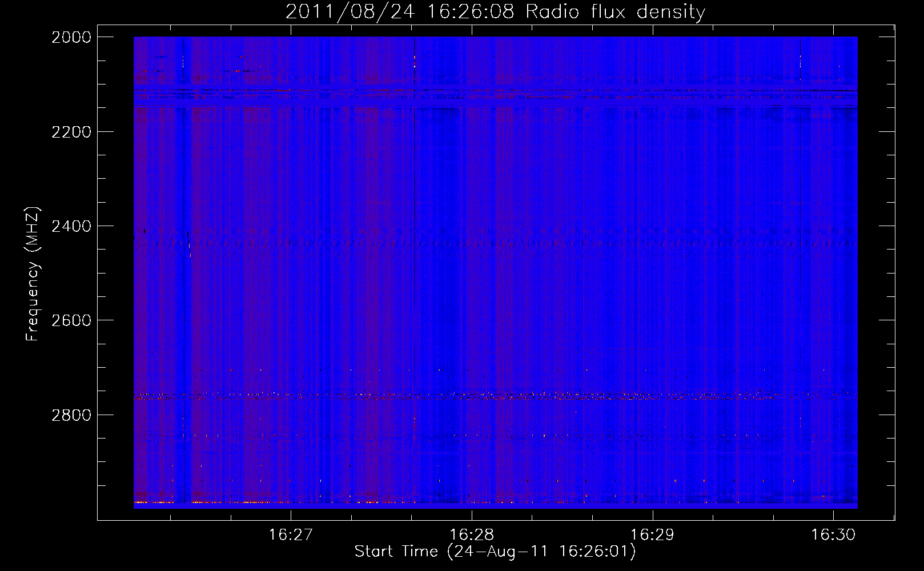The width and height of the screenshot is (924, 571).
Task: Click the 2400 frequency tick label
Action: (71, 226)
